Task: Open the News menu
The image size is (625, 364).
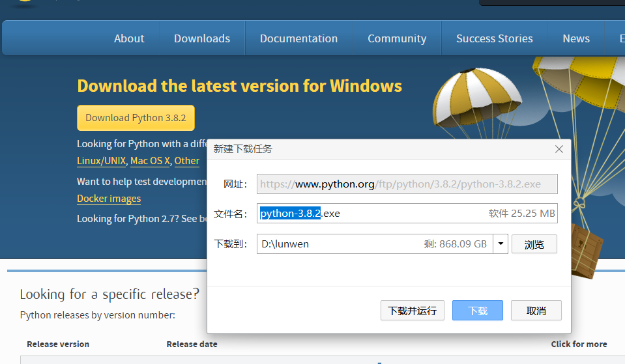Action: [x=576, y=38]
